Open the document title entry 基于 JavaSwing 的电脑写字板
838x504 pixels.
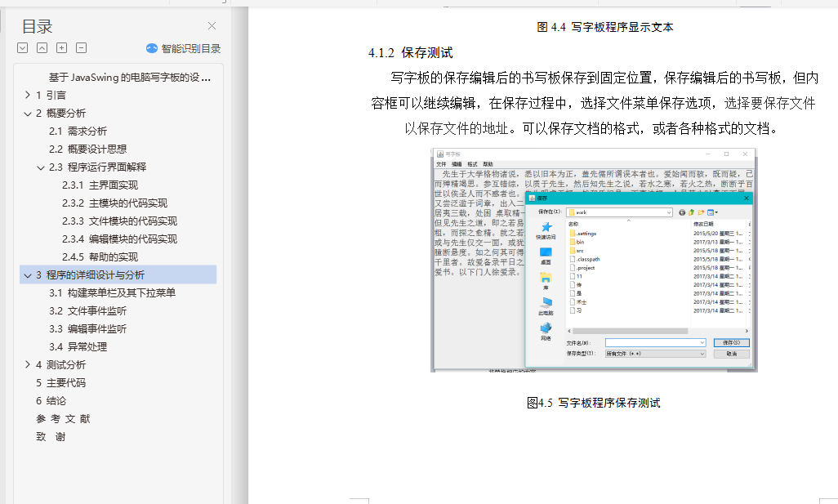129,78
